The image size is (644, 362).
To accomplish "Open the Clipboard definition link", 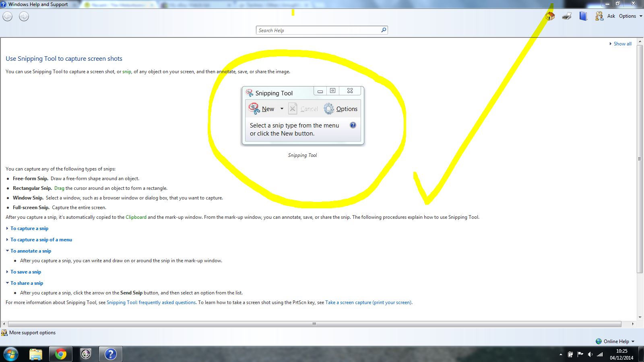I will pyautogui.click(x=136, y=217).
